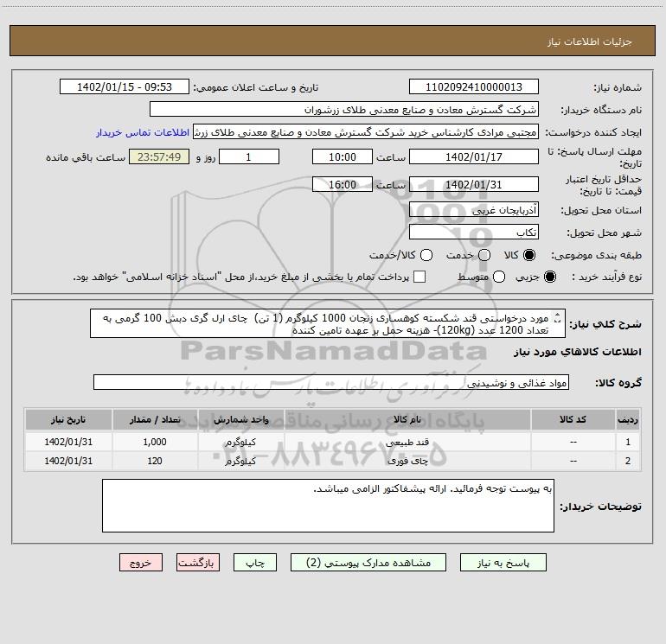Select the خدمت radio button
Screen dimensions: 666x644
(x=484, y=255)
